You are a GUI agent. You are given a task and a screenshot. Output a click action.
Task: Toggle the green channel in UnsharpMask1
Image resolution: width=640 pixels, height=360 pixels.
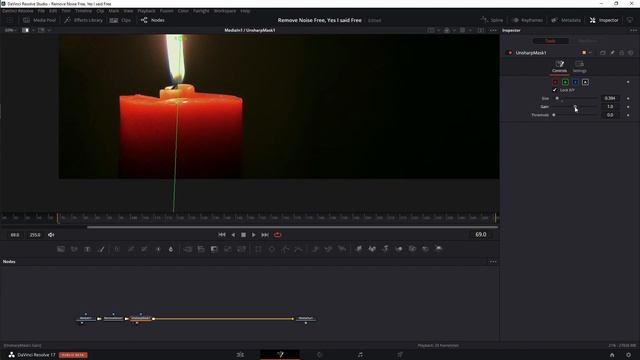565,82
